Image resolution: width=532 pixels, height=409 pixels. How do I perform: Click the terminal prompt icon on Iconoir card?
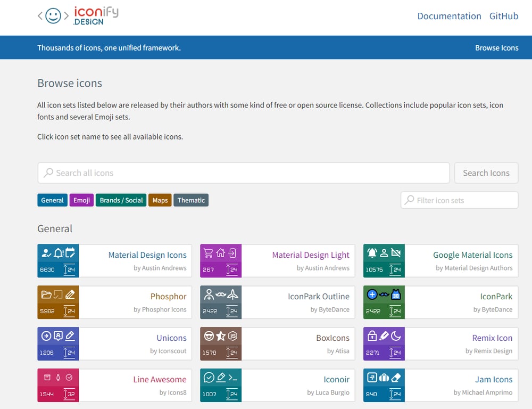coord(233,378)
